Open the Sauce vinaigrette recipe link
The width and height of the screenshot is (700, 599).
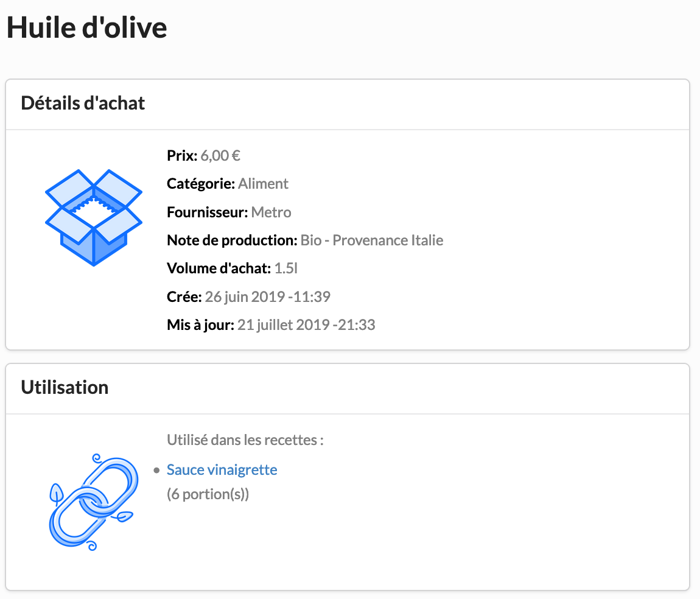click(x=222, y=470)
